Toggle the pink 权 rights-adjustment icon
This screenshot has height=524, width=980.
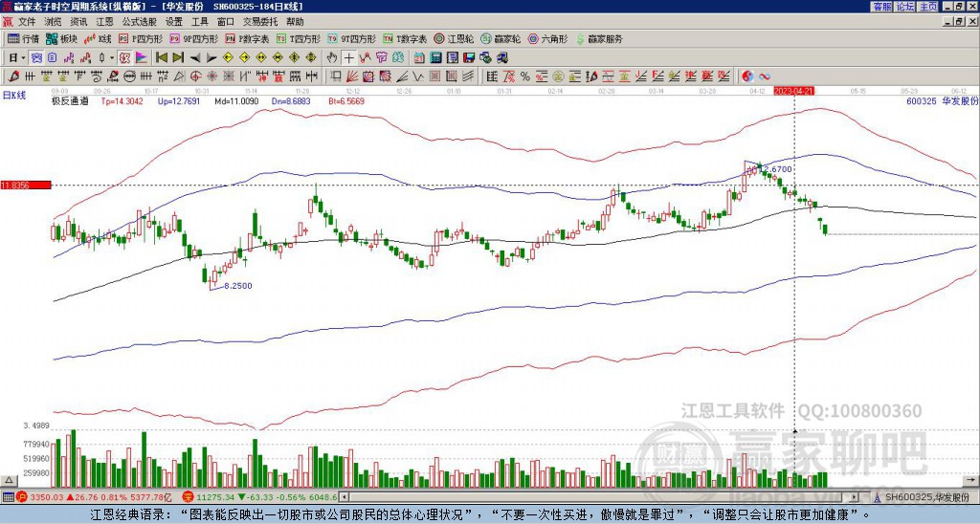[124, 58]
